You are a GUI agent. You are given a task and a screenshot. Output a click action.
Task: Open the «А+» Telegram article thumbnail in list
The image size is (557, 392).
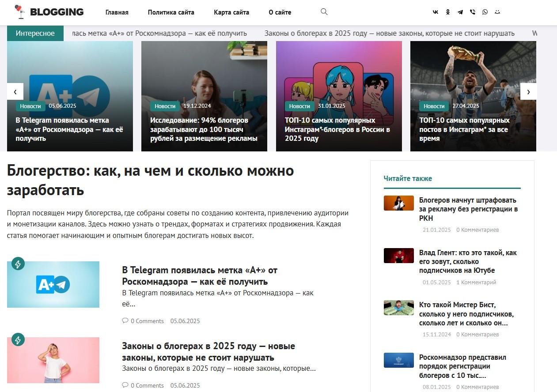pyautogui.click(x=53, y=284)
